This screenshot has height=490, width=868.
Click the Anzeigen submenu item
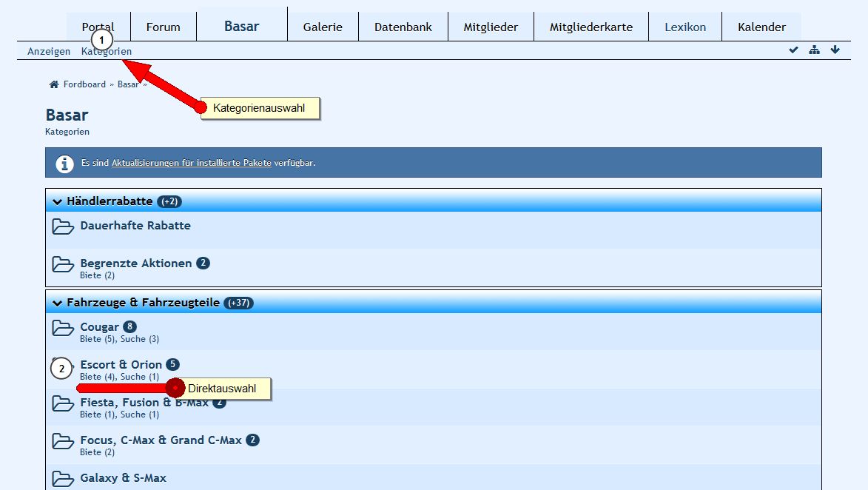pos(49,51)
